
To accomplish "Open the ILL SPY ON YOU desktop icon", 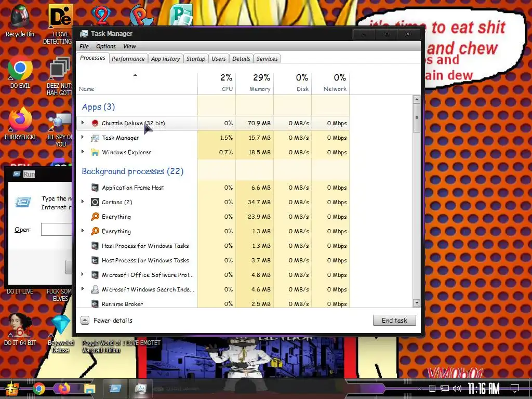I will pyautogui.click(x=60, y=131).
